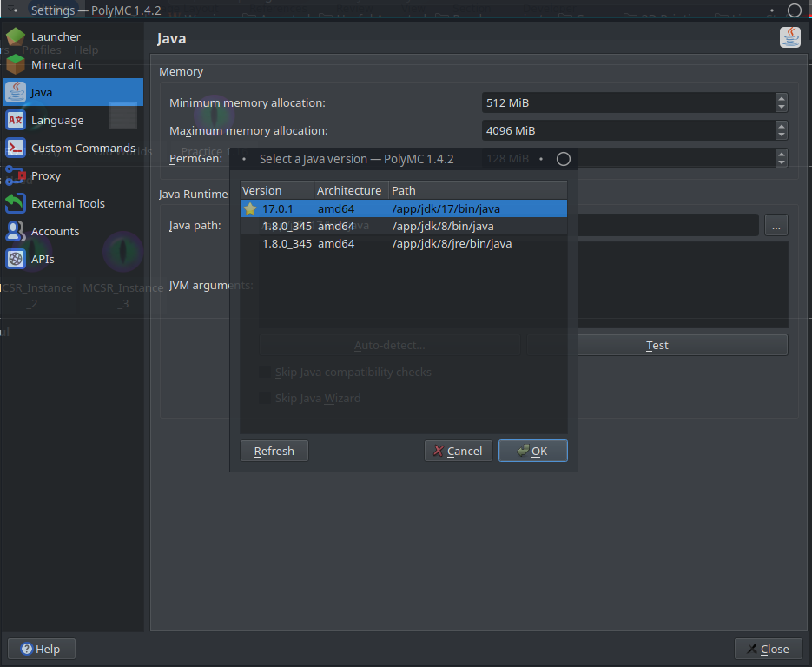The width and height of the screenshot is (812, 667).
Task: Open the Accounts person icon
Action: [x=16, y=231]
